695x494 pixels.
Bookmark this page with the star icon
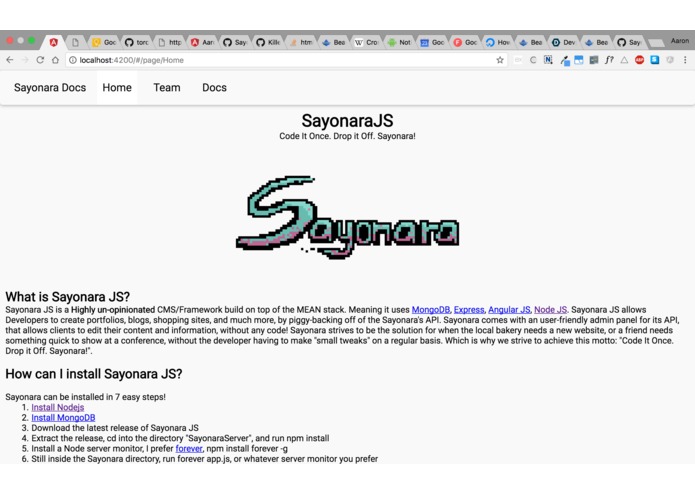[x=500, y=60]
